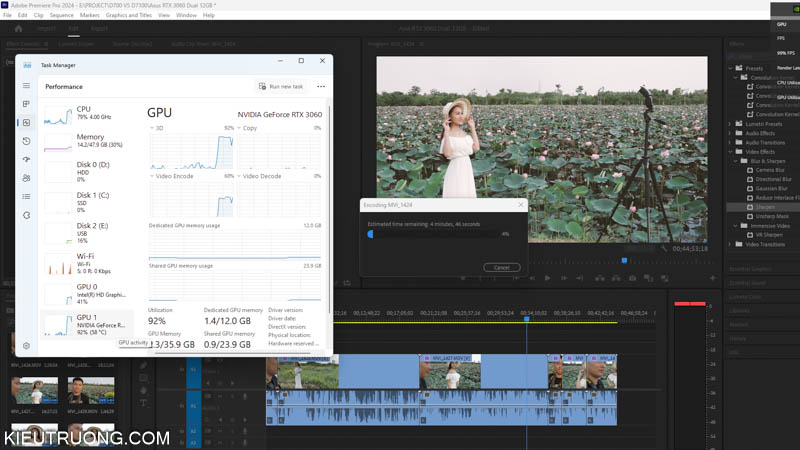Expand Lumetri Presets folder
Viewport: 800px width, 450px height.
730,124
